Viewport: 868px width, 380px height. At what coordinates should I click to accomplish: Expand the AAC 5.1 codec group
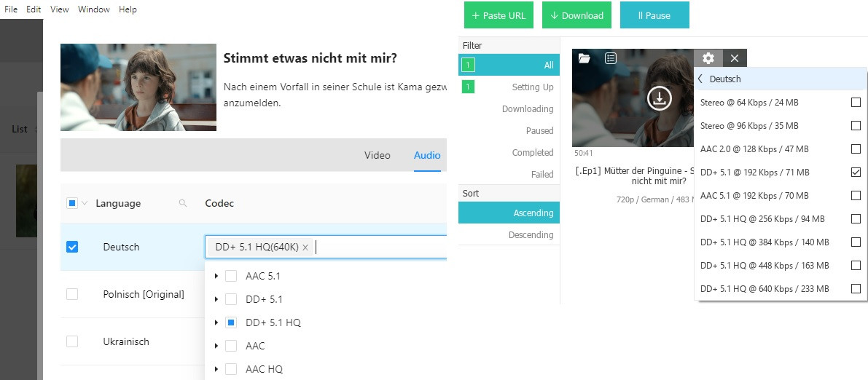coord(216,276)
